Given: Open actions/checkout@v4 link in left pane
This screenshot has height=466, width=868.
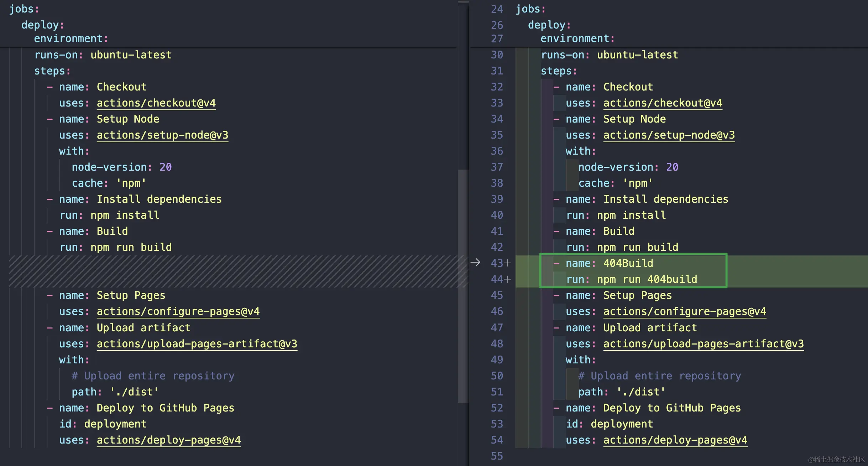Looking at the screenshot, I should (156, 103).
